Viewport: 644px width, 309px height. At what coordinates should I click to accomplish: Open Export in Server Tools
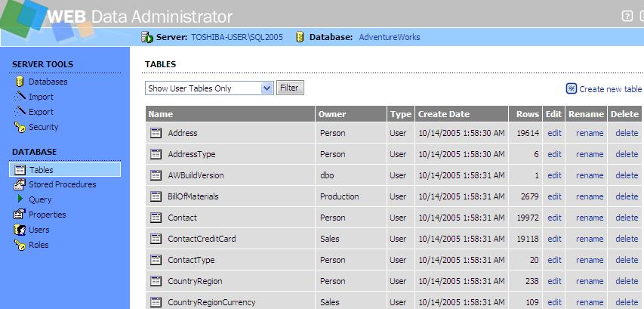41,112
